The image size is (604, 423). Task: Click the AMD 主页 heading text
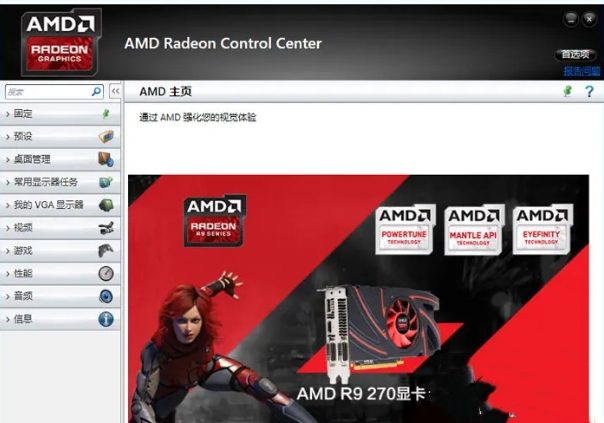point(166,91)
